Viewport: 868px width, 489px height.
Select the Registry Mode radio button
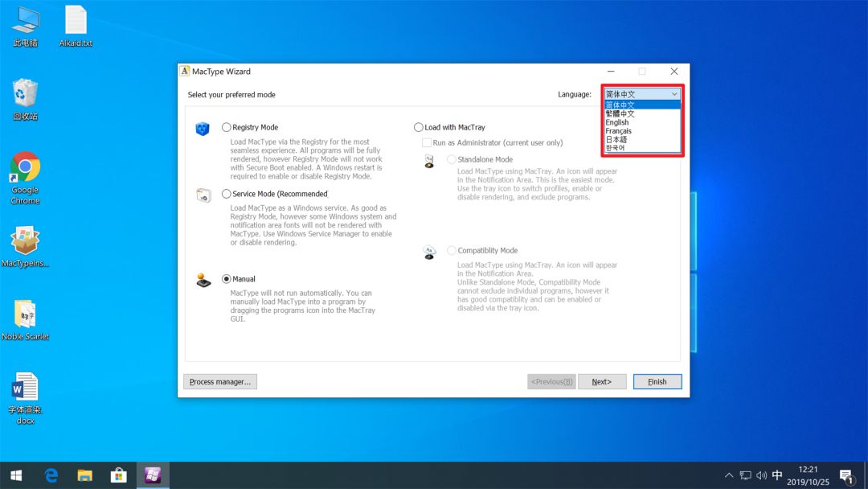pos(227,127)
